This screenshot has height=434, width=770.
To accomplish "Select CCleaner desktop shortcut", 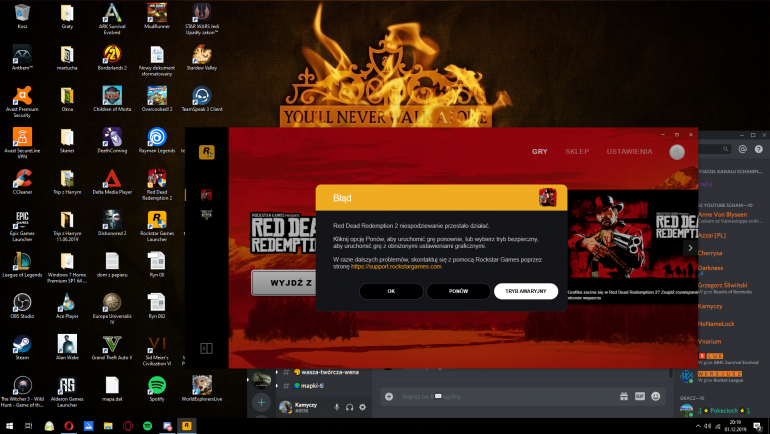I will click(22, 182).
